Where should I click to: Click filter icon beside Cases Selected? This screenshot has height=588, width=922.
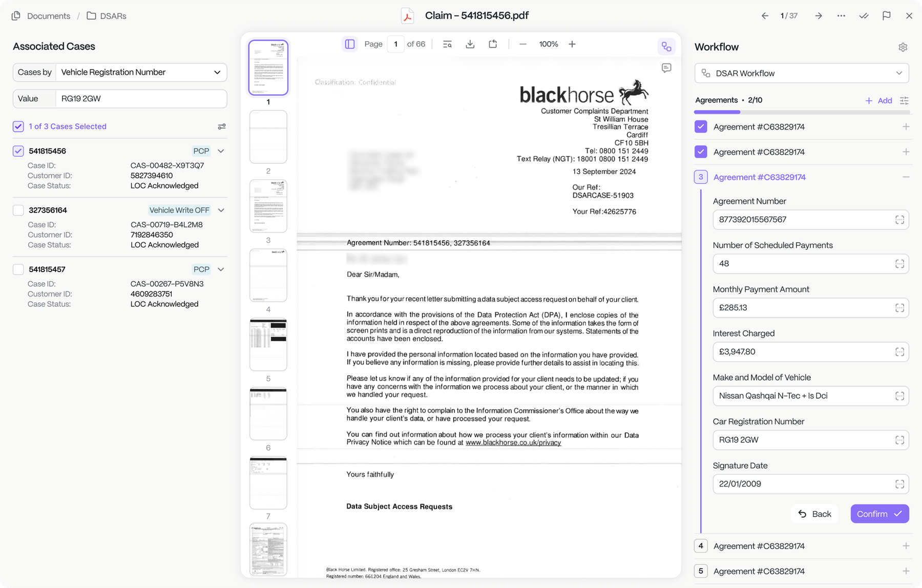[x=222, y=127]
